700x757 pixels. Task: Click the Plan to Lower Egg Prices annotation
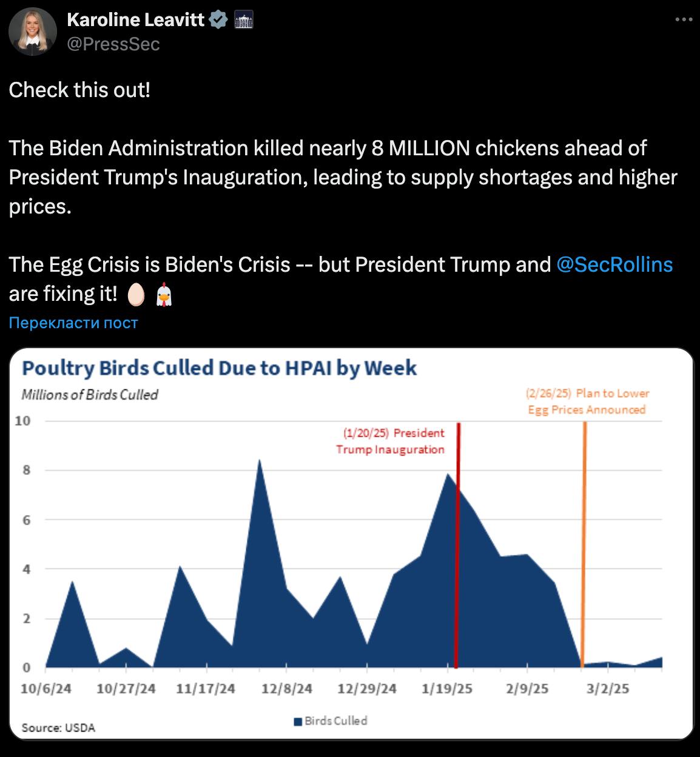pyautogui.click(x=587, y=402)
